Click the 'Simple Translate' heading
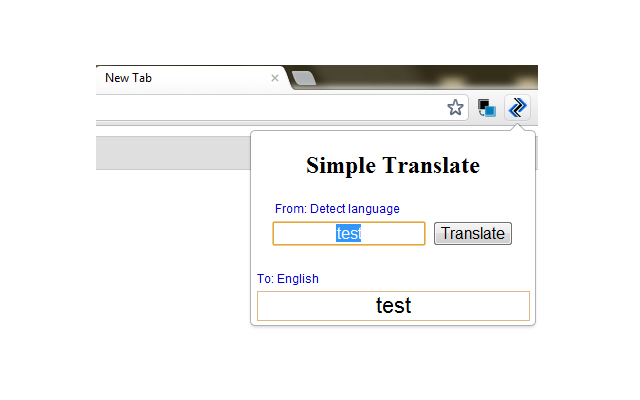The height and width of the screenshot is (400, 640). (393, 165)
